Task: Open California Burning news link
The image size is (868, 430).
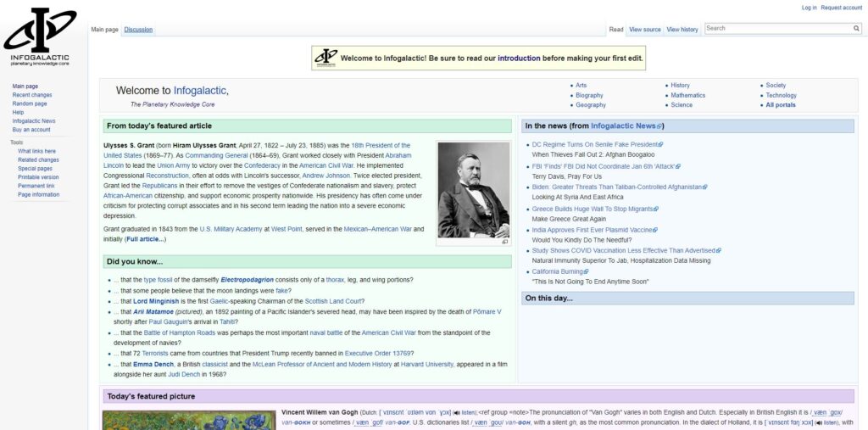Action: click(558, 272)
